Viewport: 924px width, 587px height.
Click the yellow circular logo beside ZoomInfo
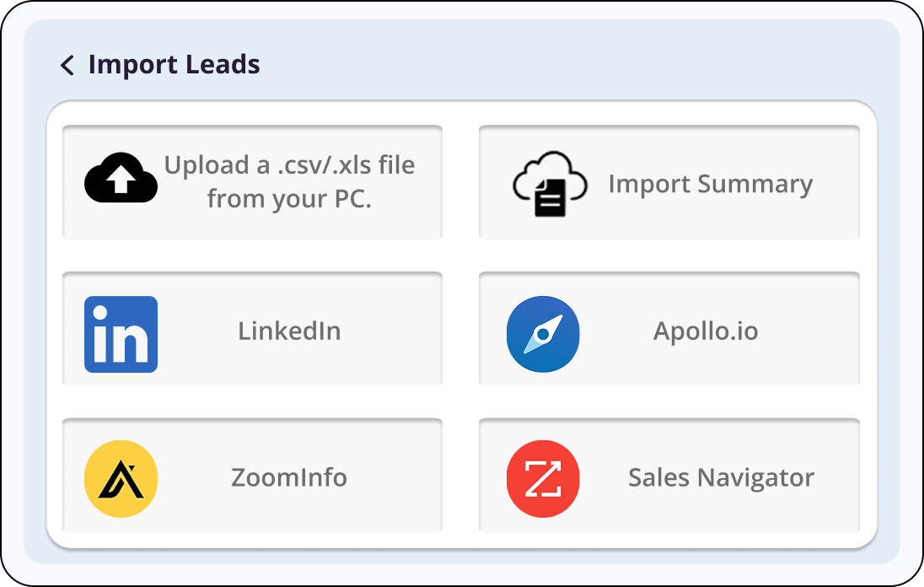[x=121, y=478]
